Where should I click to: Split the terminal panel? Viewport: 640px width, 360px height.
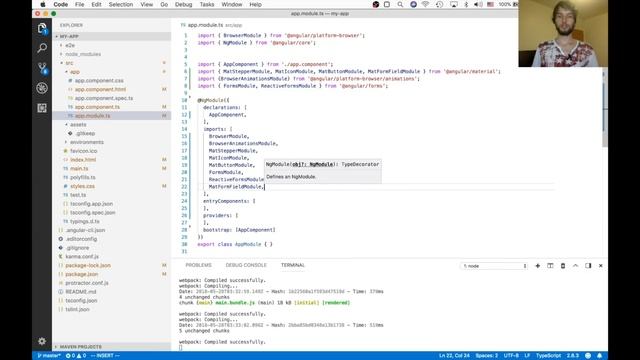click(550, 266)
